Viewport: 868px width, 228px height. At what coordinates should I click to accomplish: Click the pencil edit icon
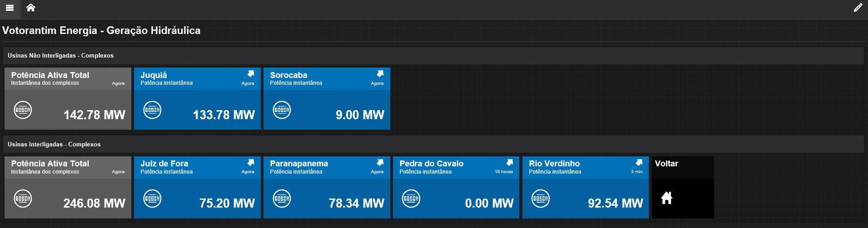point(858,8)
